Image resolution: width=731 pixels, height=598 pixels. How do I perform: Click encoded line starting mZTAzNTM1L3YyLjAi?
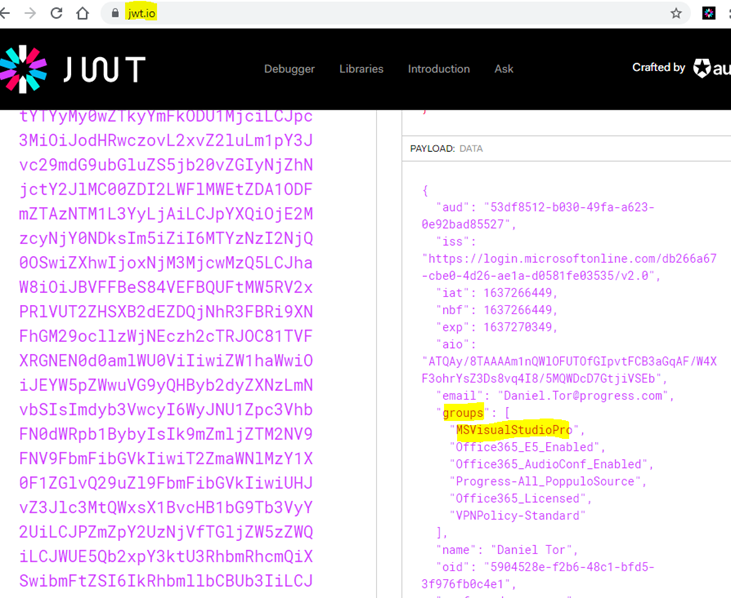click(x=166, y=214)
